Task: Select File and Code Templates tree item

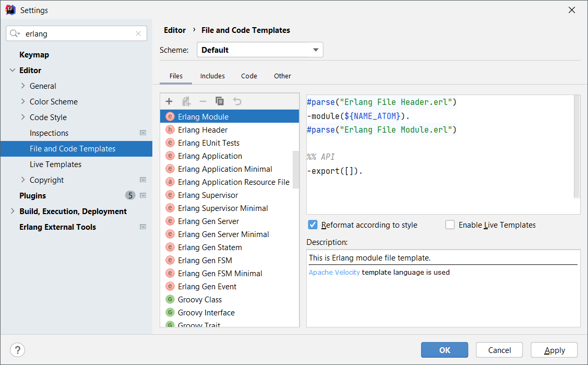Action: click(x=77, y=148)
